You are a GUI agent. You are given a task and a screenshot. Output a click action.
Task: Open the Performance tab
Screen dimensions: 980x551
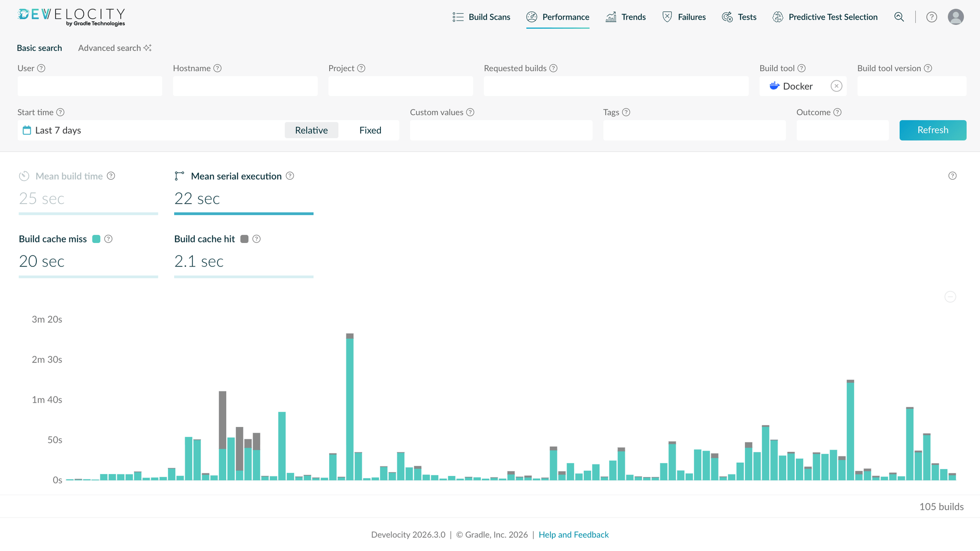(x=557, y=17)
